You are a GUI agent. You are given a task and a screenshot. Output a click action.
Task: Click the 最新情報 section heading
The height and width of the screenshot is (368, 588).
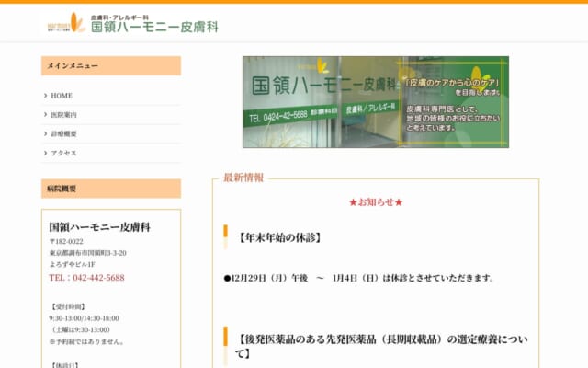pyautogui.click(x=243, y=178)
